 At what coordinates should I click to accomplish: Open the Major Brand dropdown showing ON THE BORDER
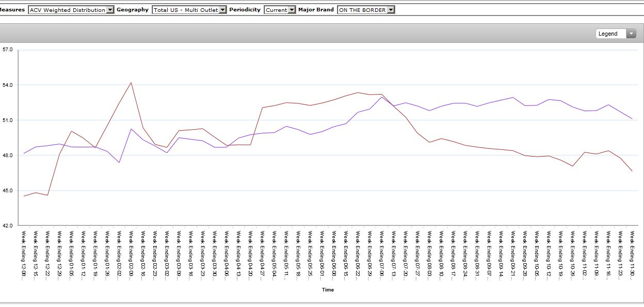coord(366,10)
